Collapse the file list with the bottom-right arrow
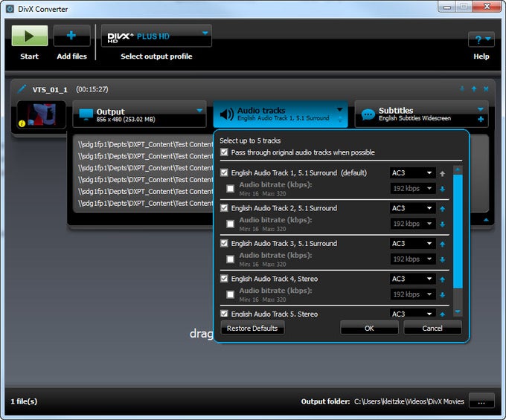Screen dimensions: 506x420 [x=486, y=220]
